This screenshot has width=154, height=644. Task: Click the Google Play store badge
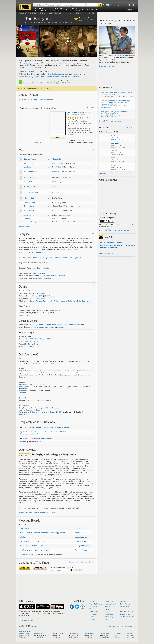[x=42, y=607]
